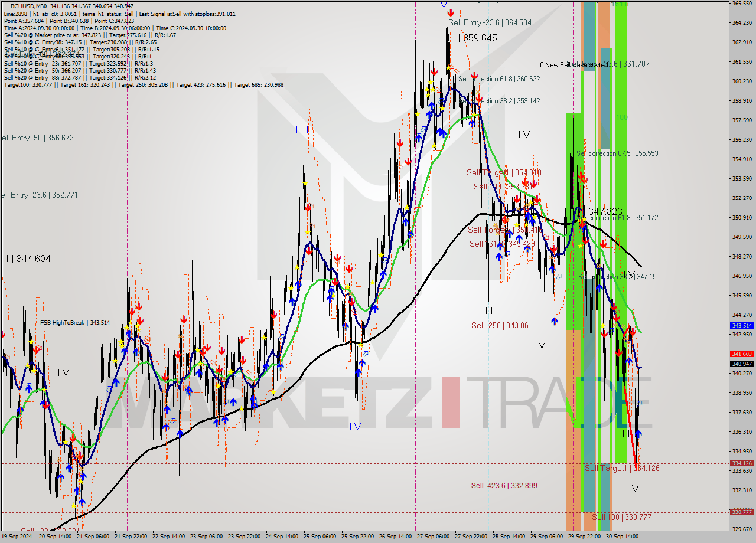This screenshot has height=543, width=756.
Task: Click the 347.823 point label
Action: 605,211
